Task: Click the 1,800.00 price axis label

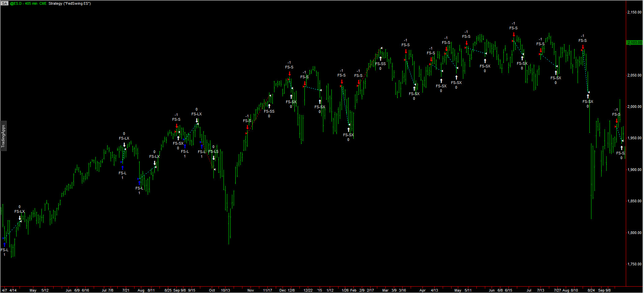Action: [634, 233]
